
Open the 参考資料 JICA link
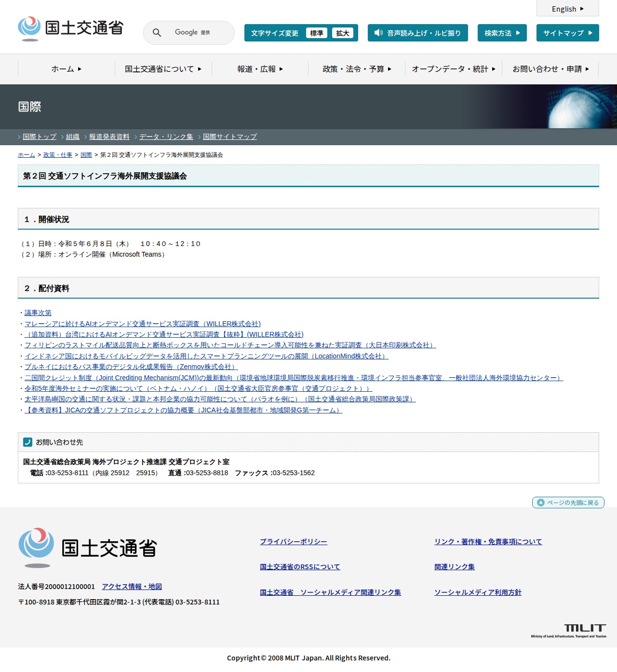(184, 410)
